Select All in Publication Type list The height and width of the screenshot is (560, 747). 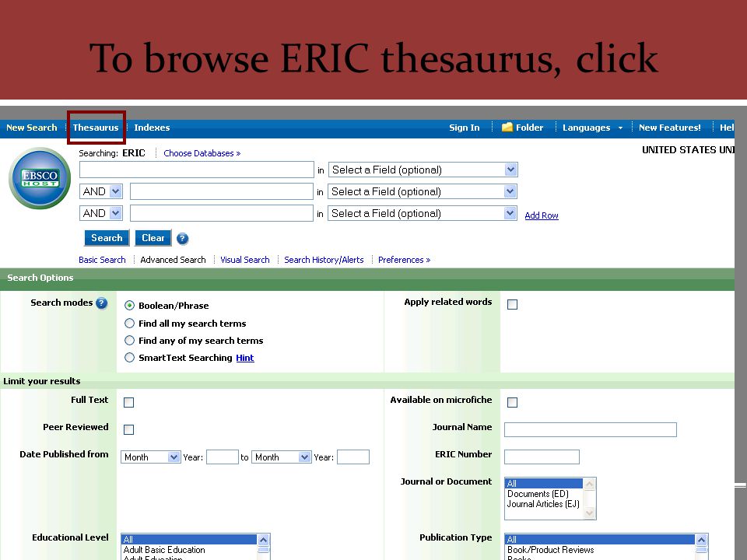pyautogui.click(x=599, y=540)
